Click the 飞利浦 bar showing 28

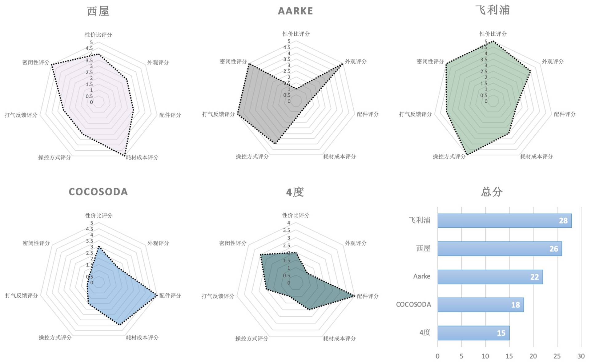(x=504, y=221)
